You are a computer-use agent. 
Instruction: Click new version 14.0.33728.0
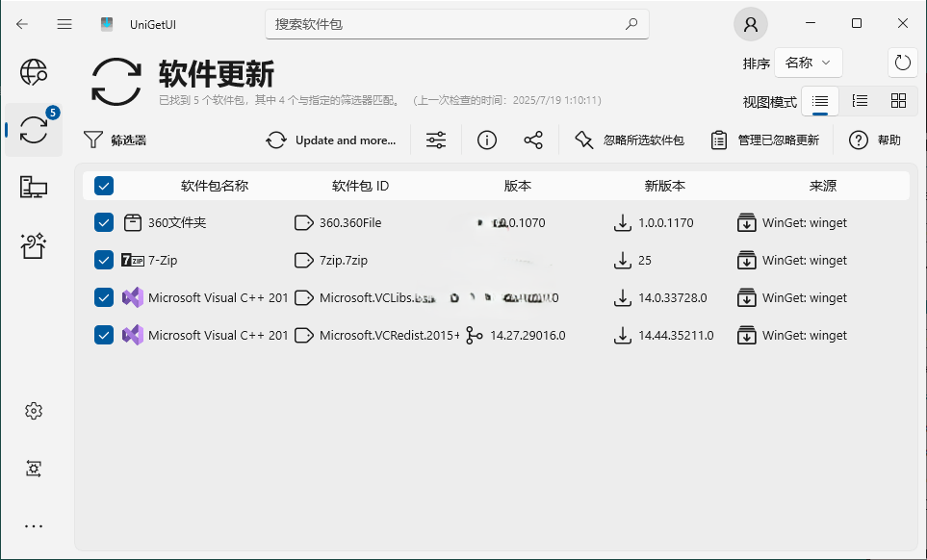click(673, 297)
